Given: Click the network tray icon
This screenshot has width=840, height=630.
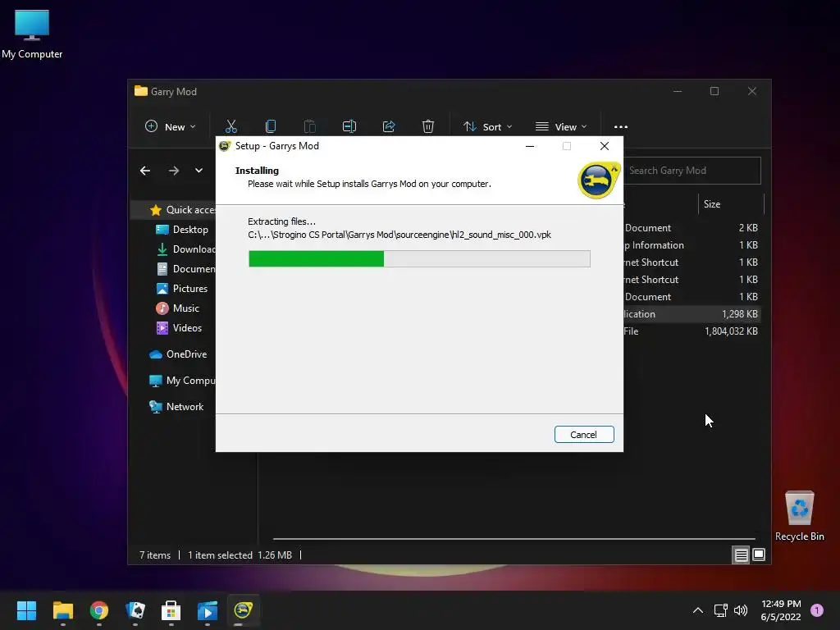Looking at the screenshot, I should [720, 610].
